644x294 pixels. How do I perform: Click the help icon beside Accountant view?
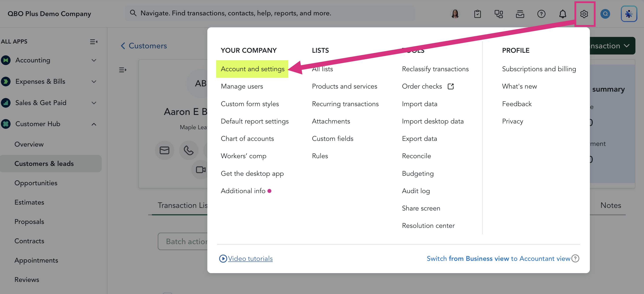pos(575,258)
